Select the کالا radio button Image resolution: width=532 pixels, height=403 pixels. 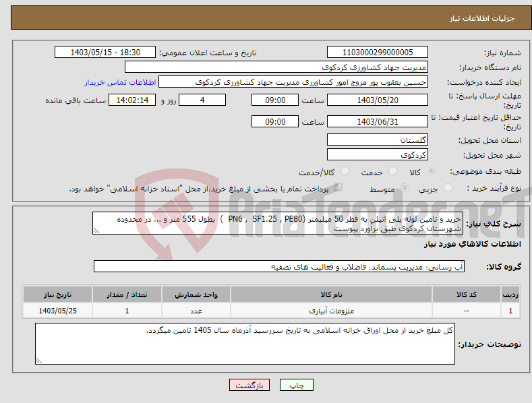pyautogui.click(x=431, y=171)
